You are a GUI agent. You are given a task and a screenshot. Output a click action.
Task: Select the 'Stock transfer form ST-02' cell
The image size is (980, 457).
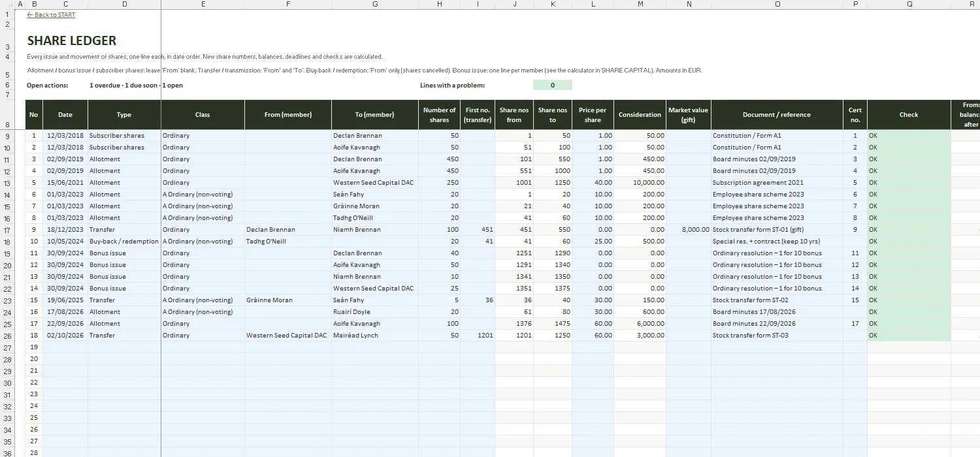[777, 300]
